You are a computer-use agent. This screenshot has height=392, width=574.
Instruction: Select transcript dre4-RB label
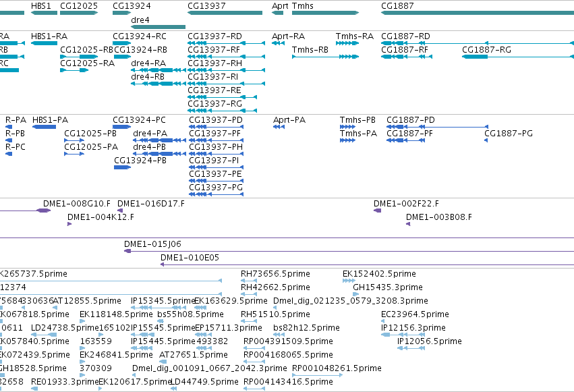[x=148, y=77]
